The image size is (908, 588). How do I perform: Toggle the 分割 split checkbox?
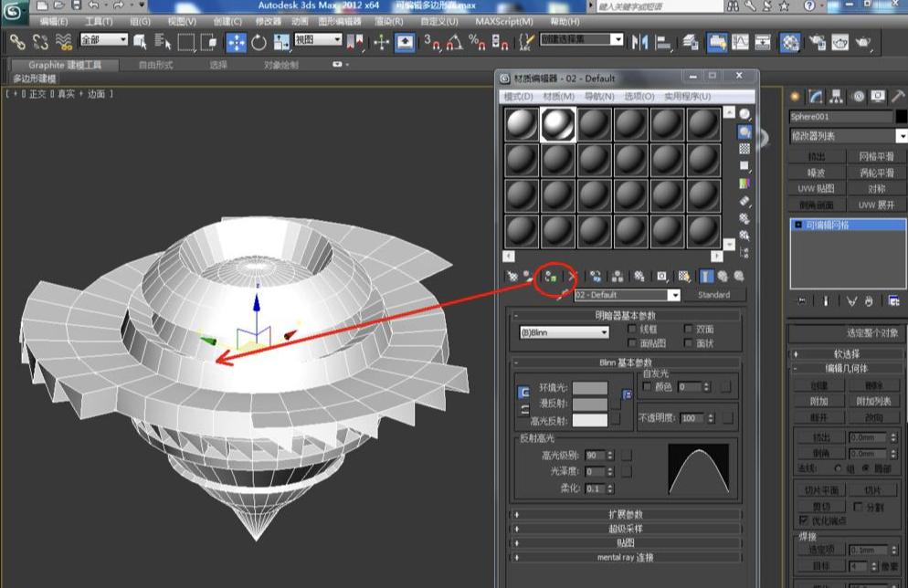858,507
